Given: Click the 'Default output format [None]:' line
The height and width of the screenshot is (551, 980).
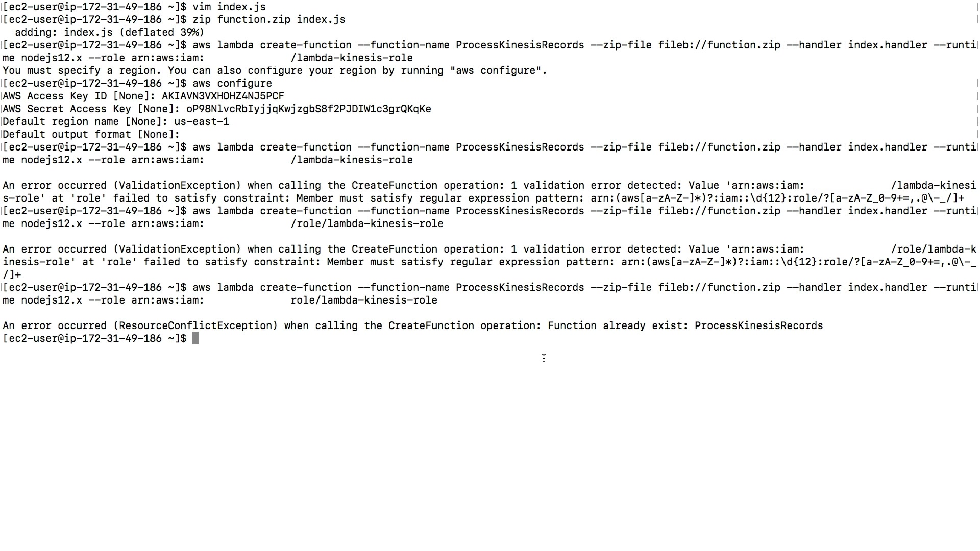Looking at the screenshot, I should [x=91, y=135].
